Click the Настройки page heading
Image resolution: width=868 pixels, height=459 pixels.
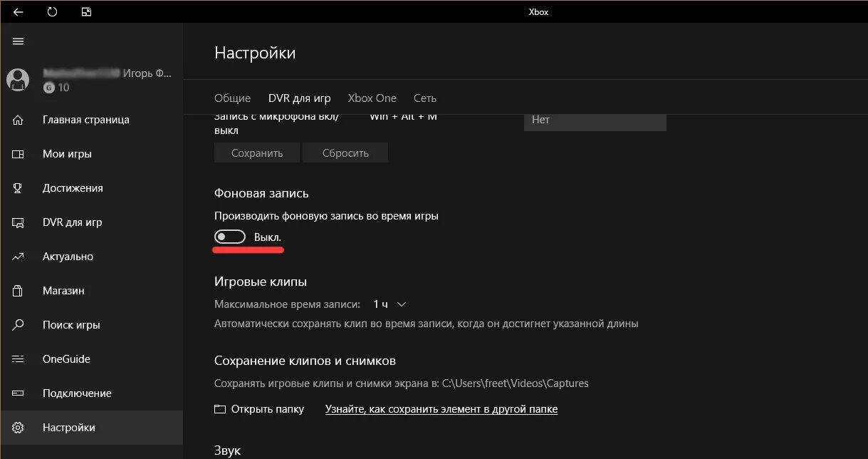tap(255, 53)
